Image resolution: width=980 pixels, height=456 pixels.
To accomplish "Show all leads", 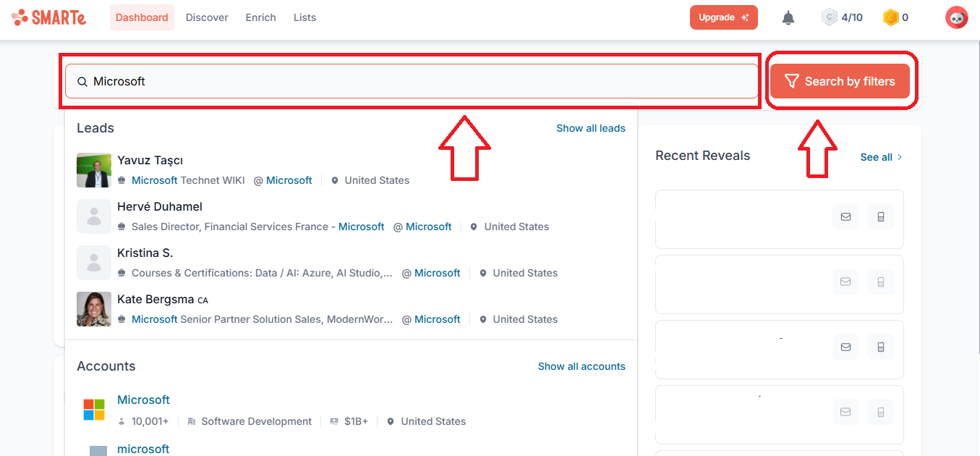I will (591, 128).
